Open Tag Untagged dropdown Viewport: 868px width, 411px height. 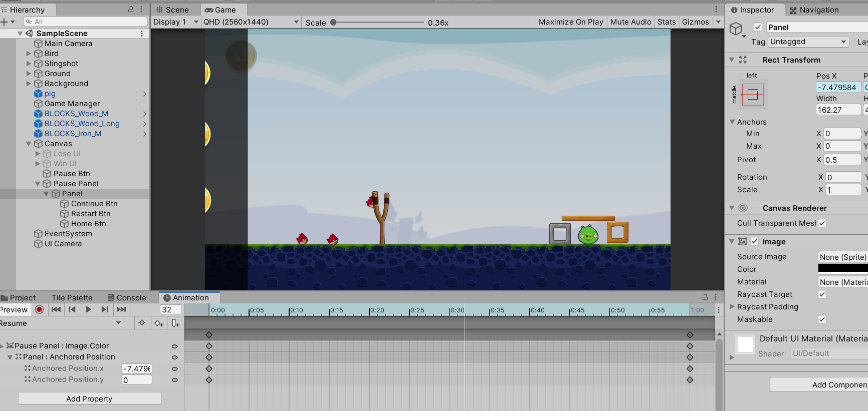coord(808,42)
